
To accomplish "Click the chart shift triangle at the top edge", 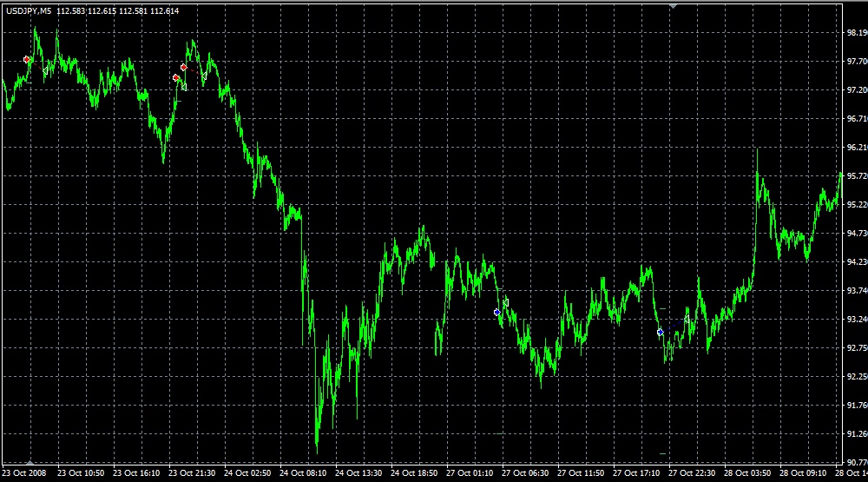I will click(x=672, y=5).
